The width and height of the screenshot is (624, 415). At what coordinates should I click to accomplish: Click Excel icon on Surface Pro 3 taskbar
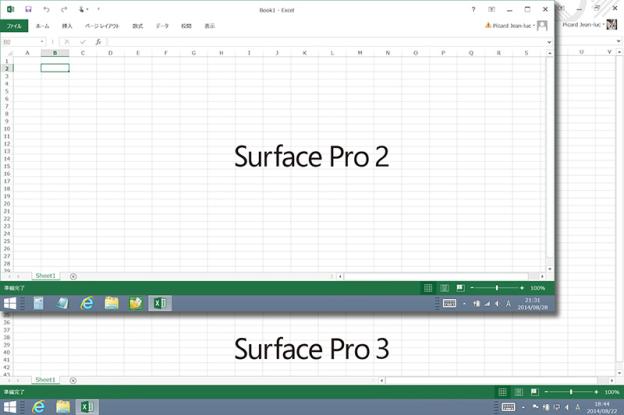tap(87, 407)
